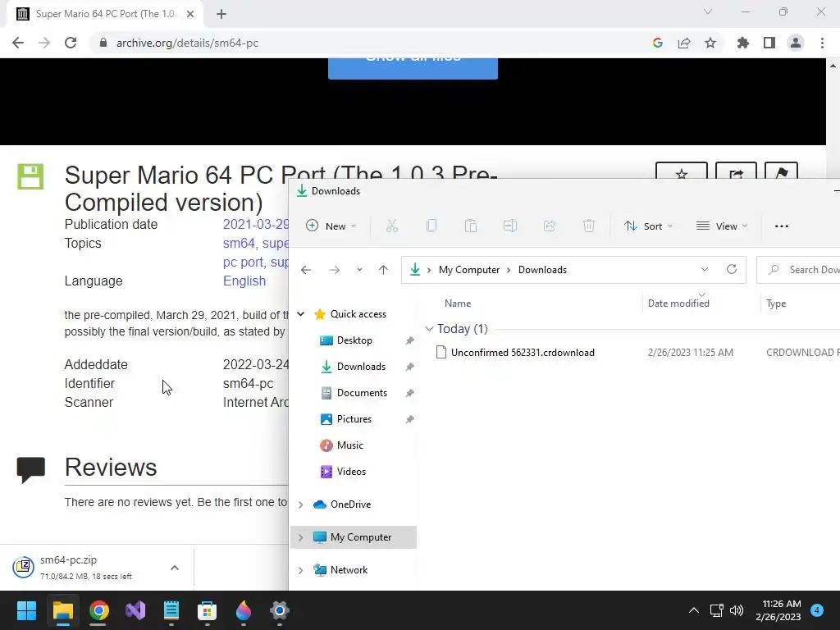Refresh the Downloads folder view
This screenshot has width=840, height=630.
click(731, 269)
